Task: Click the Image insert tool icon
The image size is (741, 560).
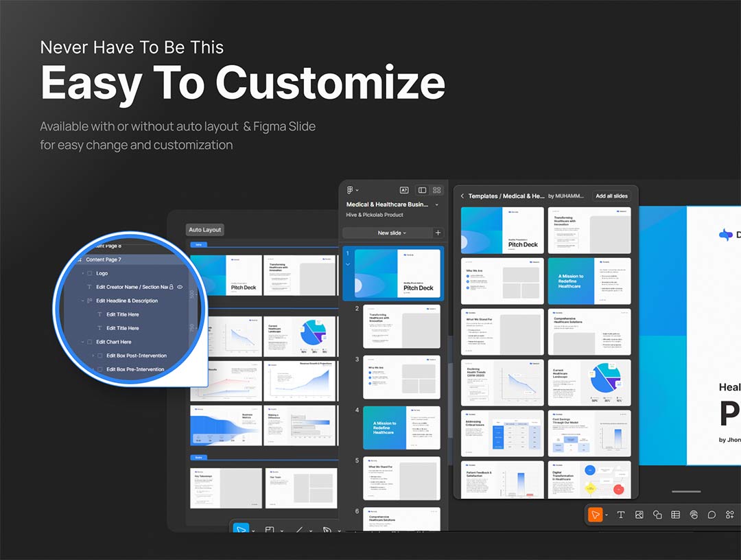Action: click(x=639, y=515)
